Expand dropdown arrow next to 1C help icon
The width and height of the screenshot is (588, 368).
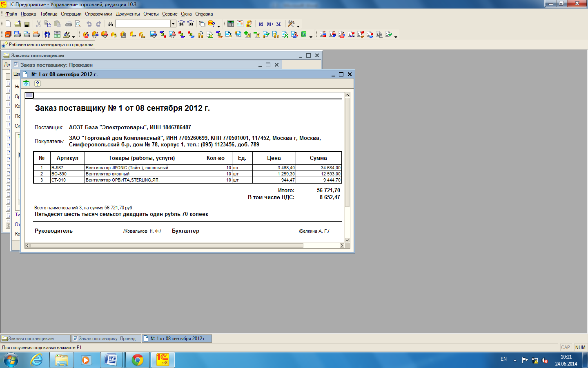click(x=218, y=26)
